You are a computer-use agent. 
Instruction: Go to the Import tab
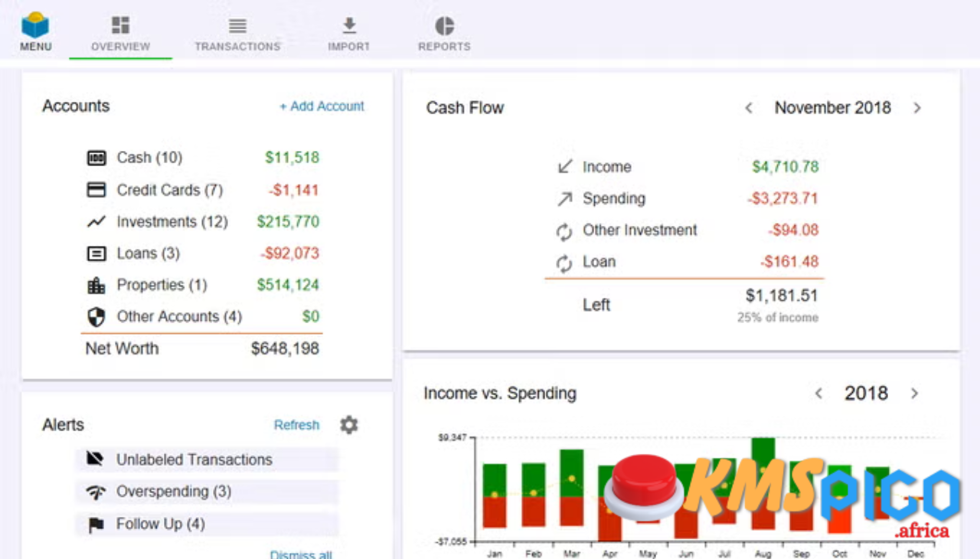349,34
